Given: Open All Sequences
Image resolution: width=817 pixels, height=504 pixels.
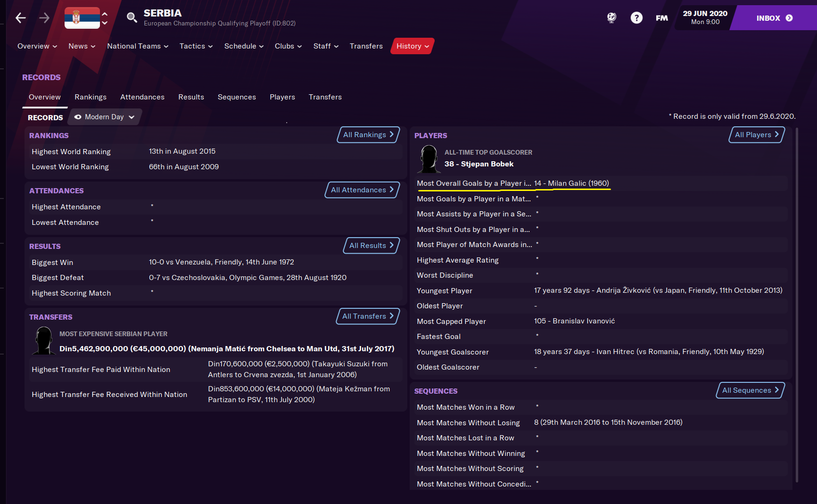Looking at the screenshot, I should click(751, 390).
